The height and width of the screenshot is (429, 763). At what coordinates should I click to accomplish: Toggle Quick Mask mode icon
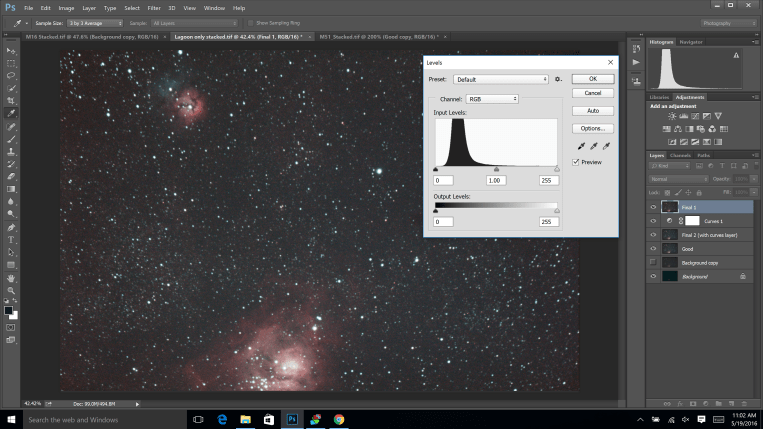tap(11, 328)
